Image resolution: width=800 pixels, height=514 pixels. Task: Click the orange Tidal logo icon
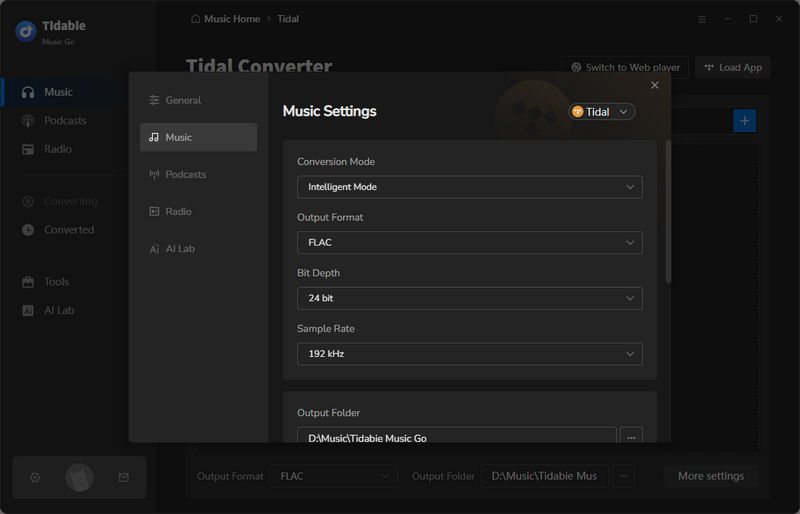(578, 112)
